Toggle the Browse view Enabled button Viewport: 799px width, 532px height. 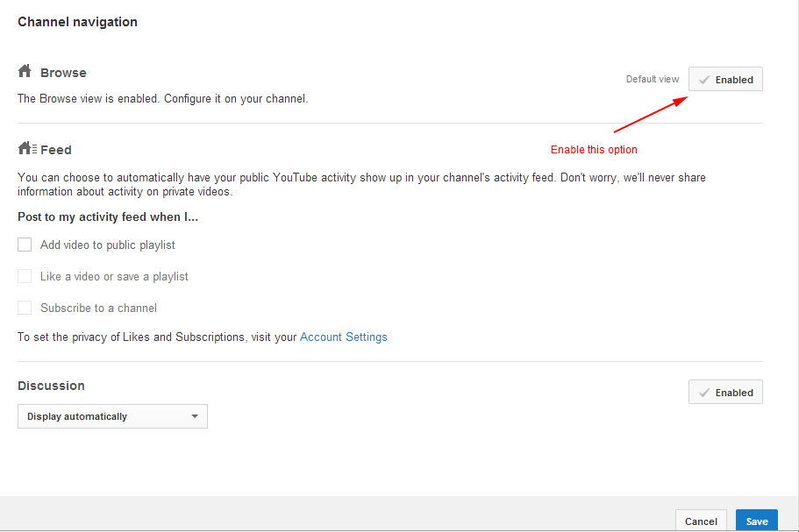point(725,80)
